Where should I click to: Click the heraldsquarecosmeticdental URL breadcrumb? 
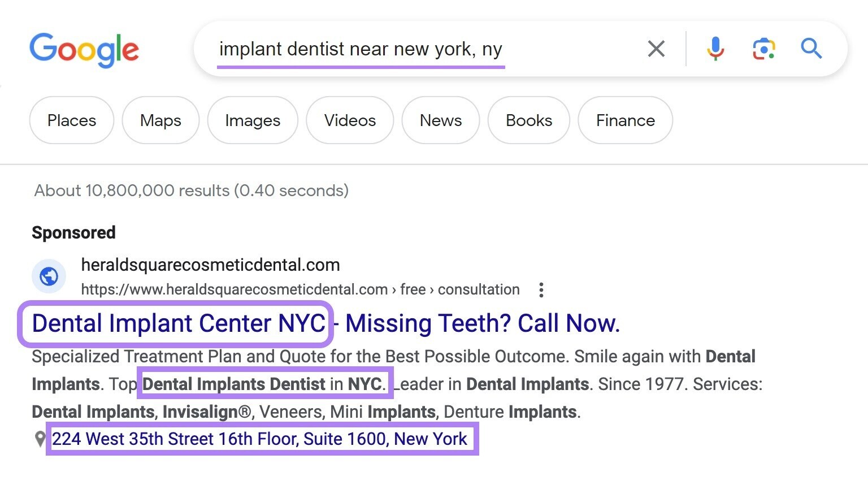tap(300, 290)
